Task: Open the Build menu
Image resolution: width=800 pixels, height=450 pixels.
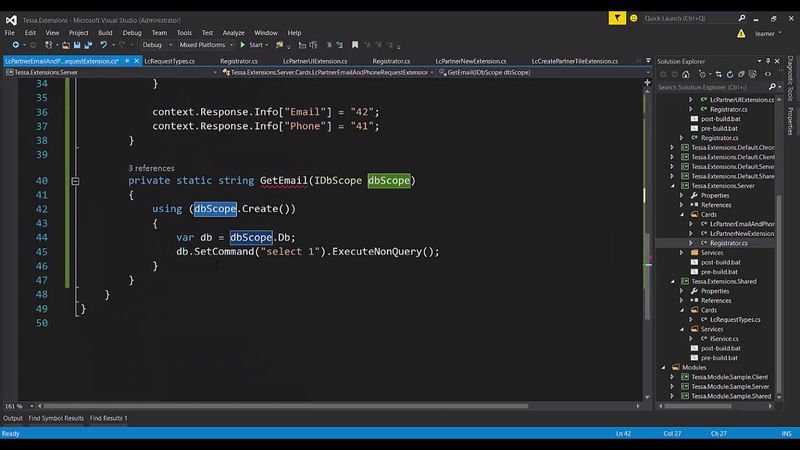Action: (104, 32)
